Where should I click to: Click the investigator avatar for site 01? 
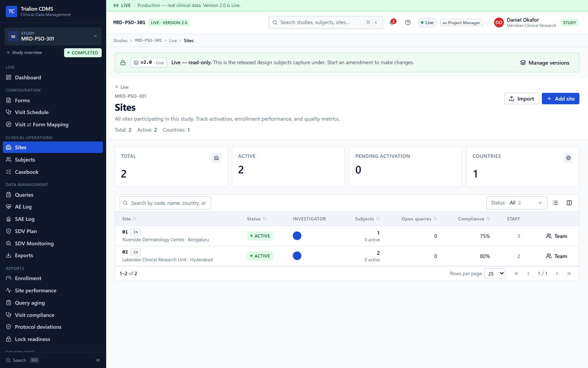click(297, 236)
